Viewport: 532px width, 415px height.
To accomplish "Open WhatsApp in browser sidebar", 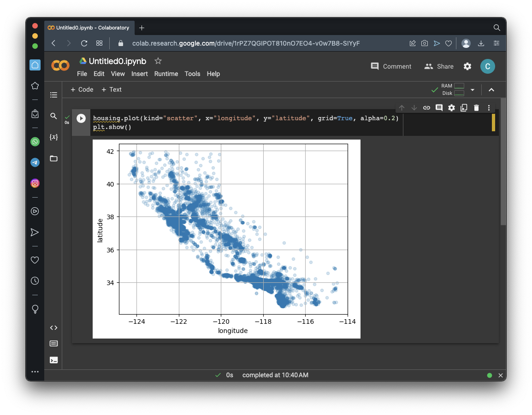I will (x=35, y=142).
